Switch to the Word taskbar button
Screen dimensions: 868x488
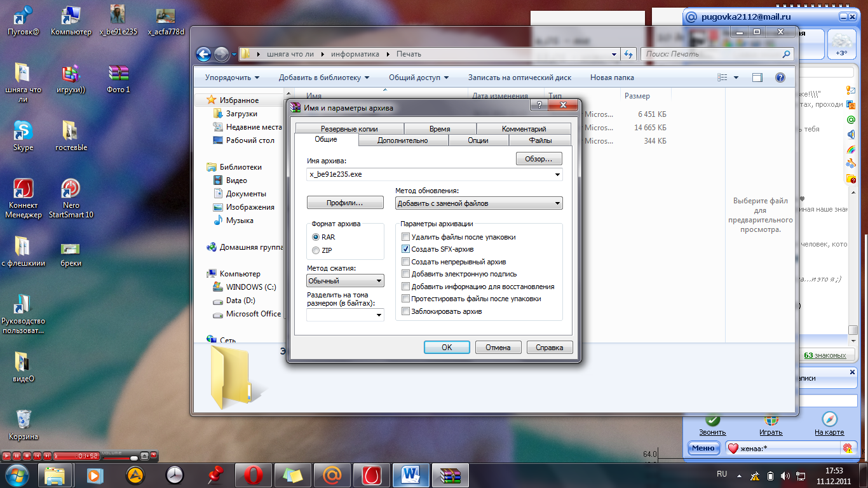411,475
